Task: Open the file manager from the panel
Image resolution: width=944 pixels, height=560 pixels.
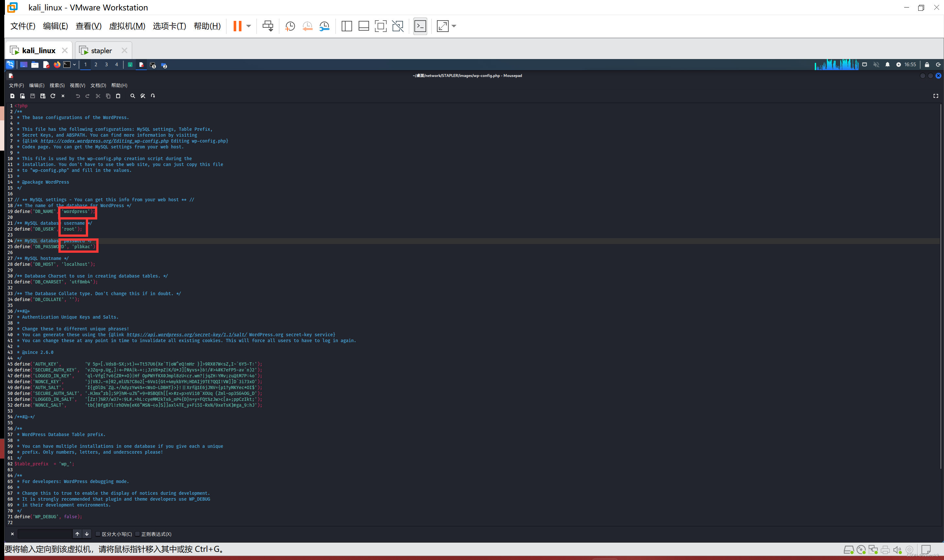Action: 35,65
